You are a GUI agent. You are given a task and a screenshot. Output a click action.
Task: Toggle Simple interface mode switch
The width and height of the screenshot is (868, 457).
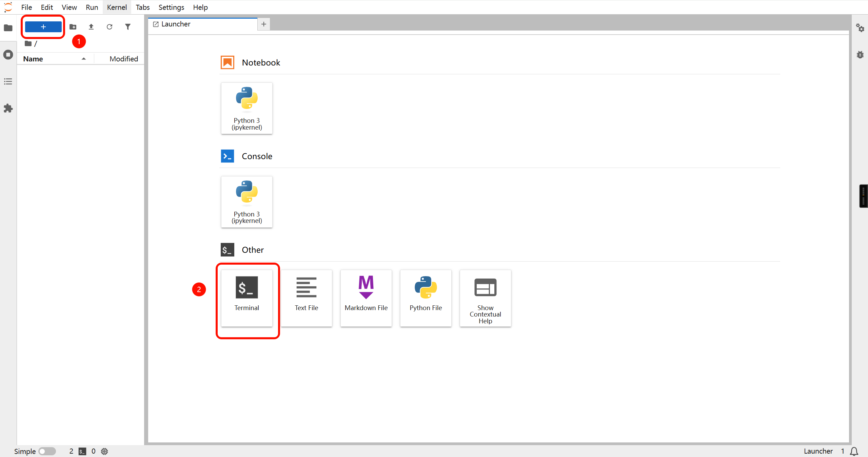tap(47, 451)
